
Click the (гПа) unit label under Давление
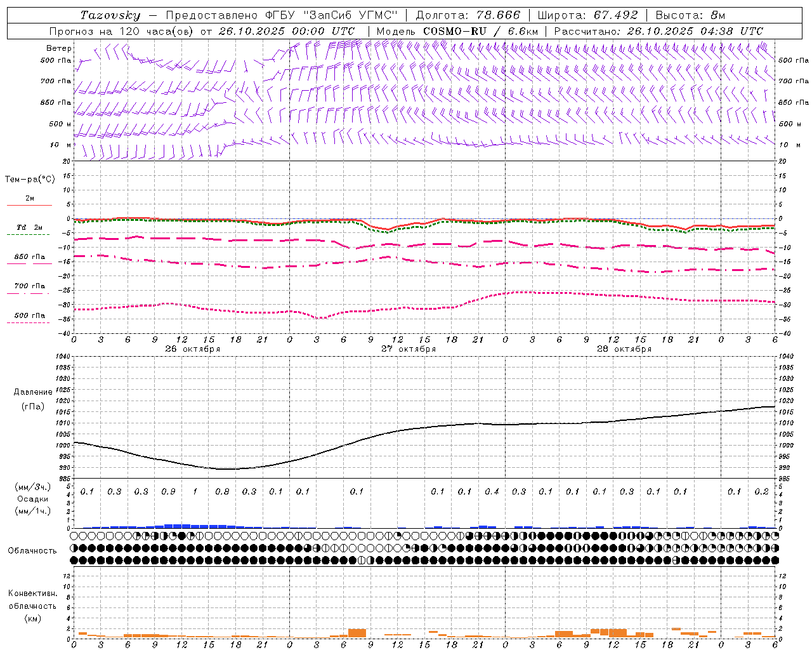33,406
